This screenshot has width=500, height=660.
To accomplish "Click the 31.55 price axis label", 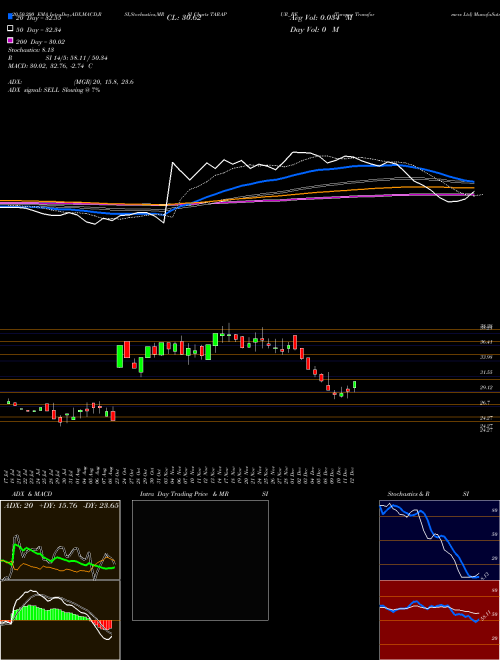I will tap(486, 372).
